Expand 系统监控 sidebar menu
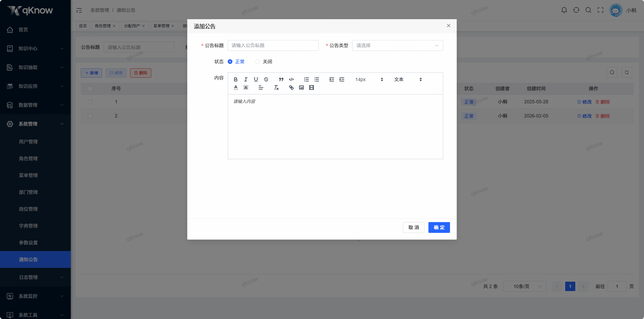 click(35, 296)
